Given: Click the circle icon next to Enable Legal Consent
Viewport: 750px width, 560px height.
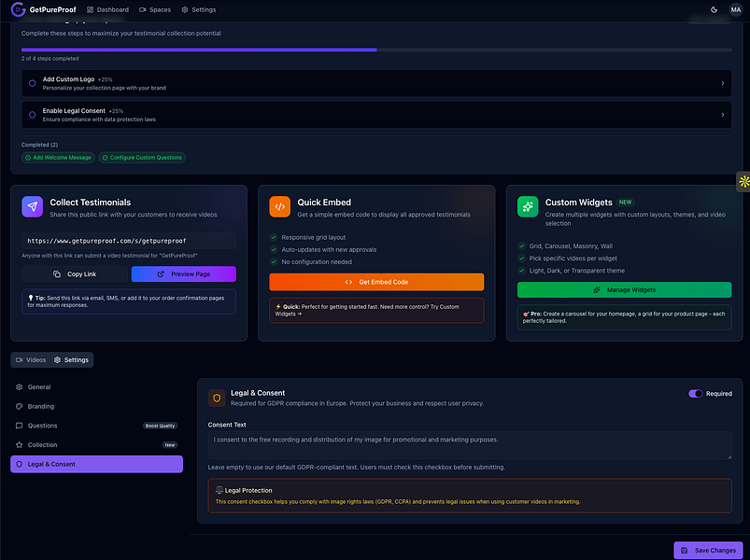Looking at the screenshot, I should tap(32, 115).
